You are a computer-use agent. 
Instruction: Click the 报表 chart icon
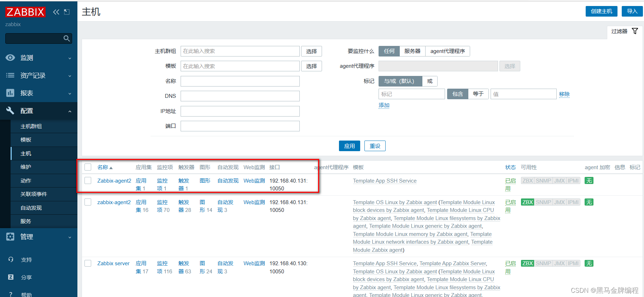tap(10, 93)
